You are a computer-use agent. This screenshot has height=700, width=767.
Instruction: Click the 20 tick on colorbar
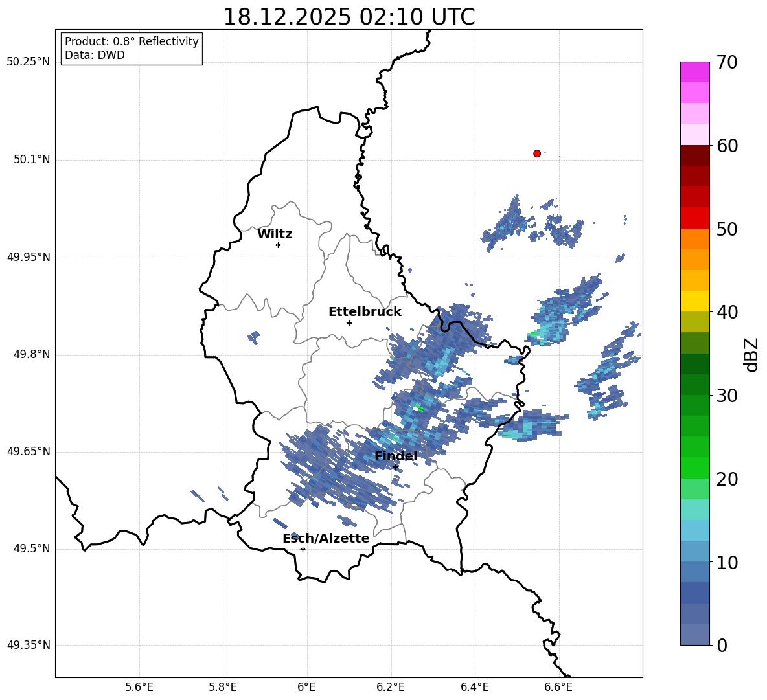pos(727,479)
